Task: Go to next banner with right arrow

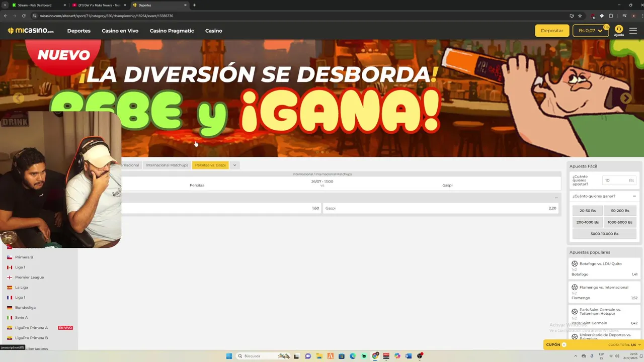Action: coord(625,98)
